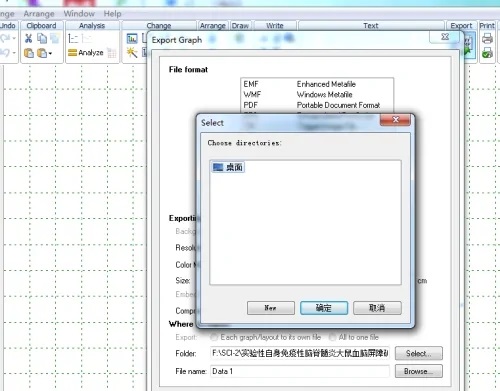Click the Cut scissors icon
This screenshot has width=500, height=391.
(28, 39)
